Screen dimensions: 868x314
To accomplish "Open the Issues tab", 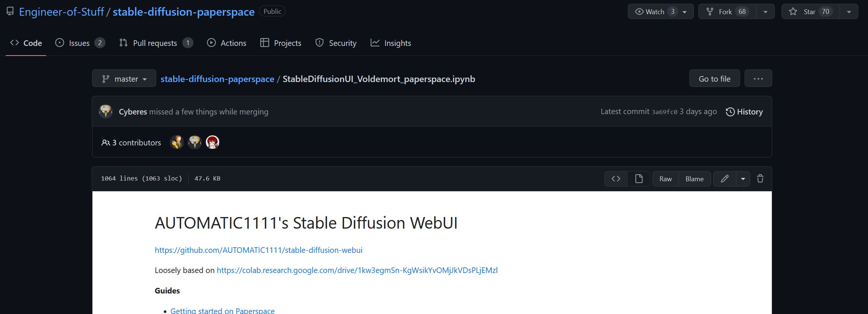I will pyautogui.click(x=80, y=43).
